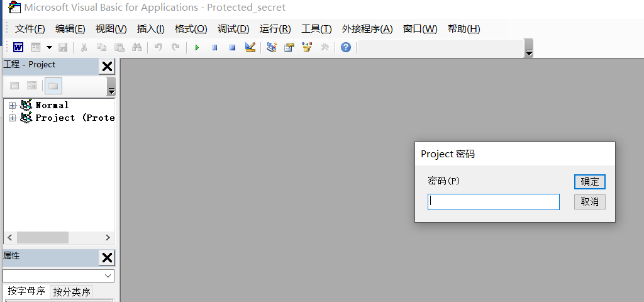Open the 视图(V) menu
Viewport: 644px width, 302px height.
point(111,29)
